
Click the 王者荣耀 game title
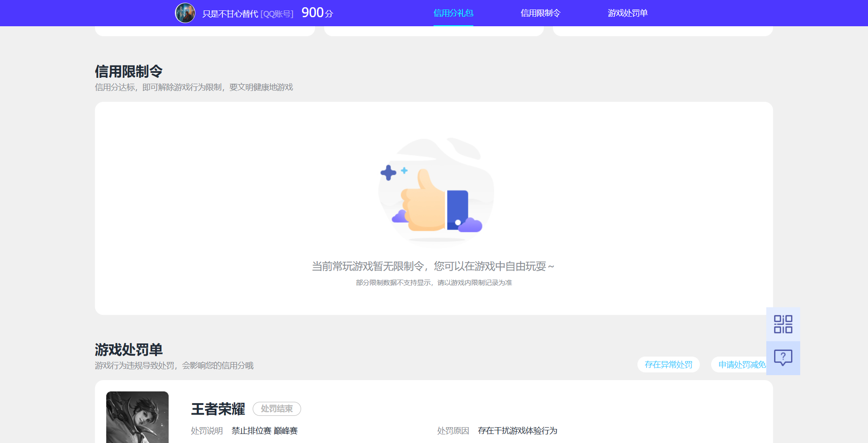[217, 410]
